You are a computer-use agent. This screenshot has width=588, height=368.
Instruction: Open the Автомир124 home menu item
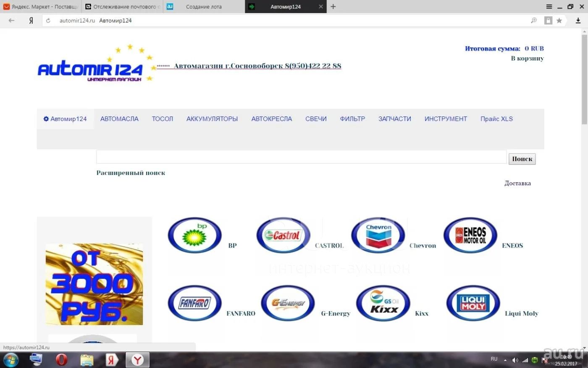point(65,119)
